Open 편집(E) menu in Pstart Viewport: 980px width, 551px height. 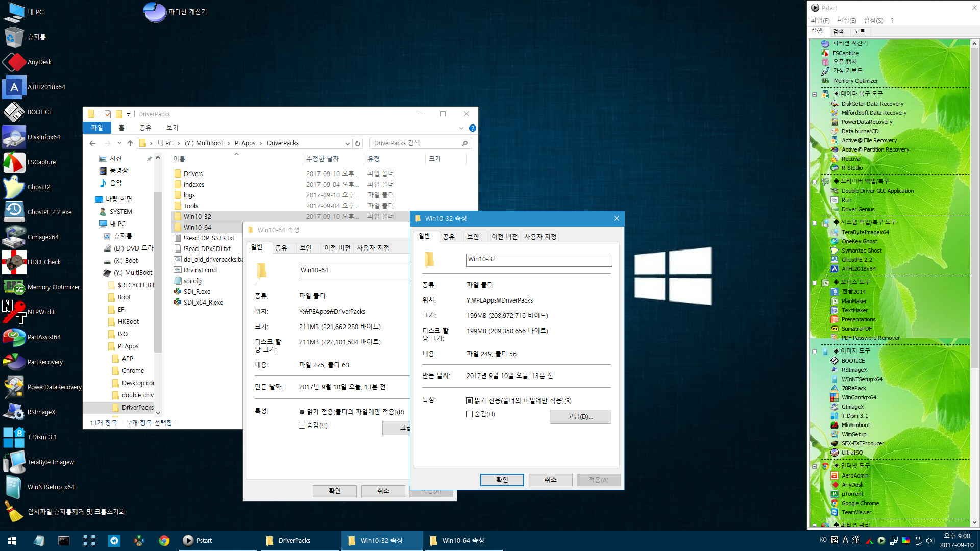(847, 20)
